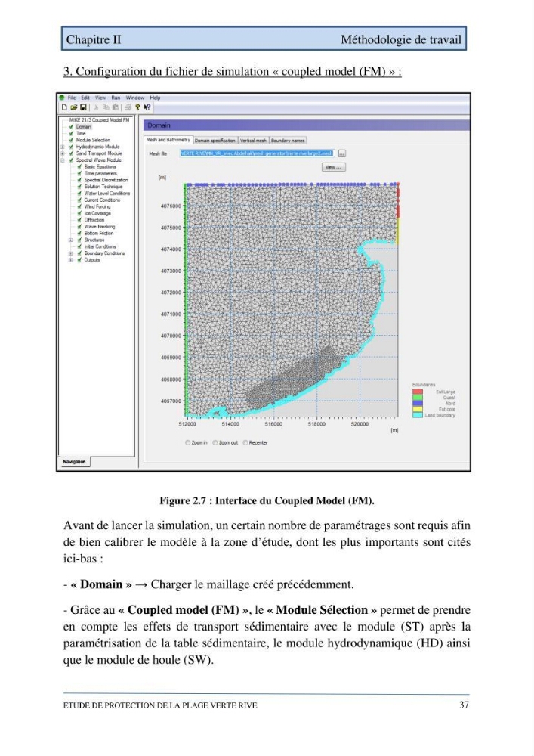Select Structures tree item

[x=94, y=240]
